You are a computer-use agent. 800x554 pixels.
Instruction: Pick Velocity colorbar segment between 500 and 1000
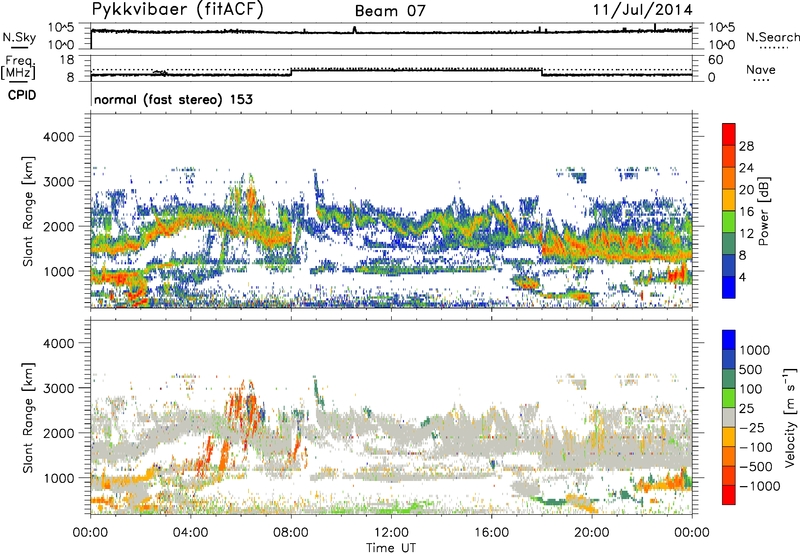729,359
